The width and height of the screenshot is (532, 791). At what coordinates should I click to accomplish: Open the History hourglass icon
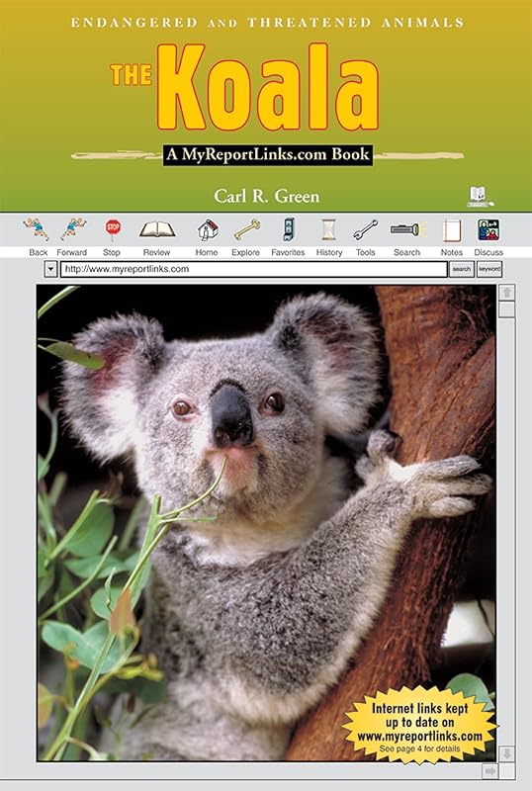[x=328, y=229]
